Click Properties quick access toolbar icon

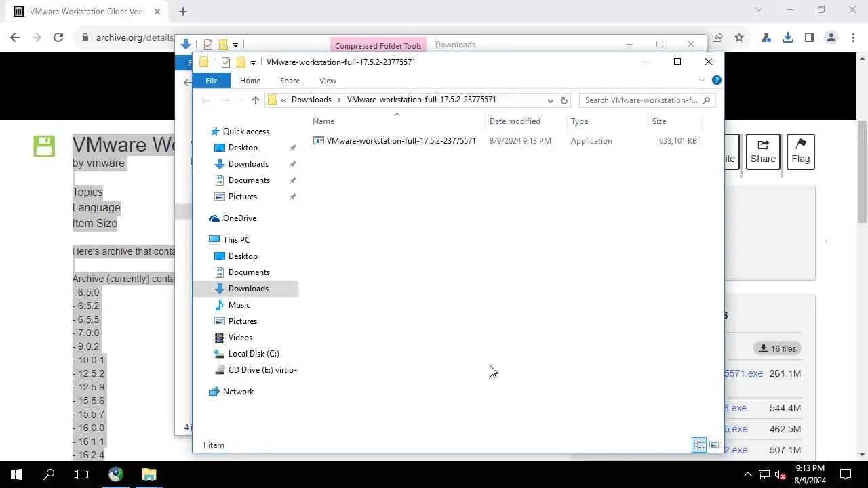click(x=225, y=62)
